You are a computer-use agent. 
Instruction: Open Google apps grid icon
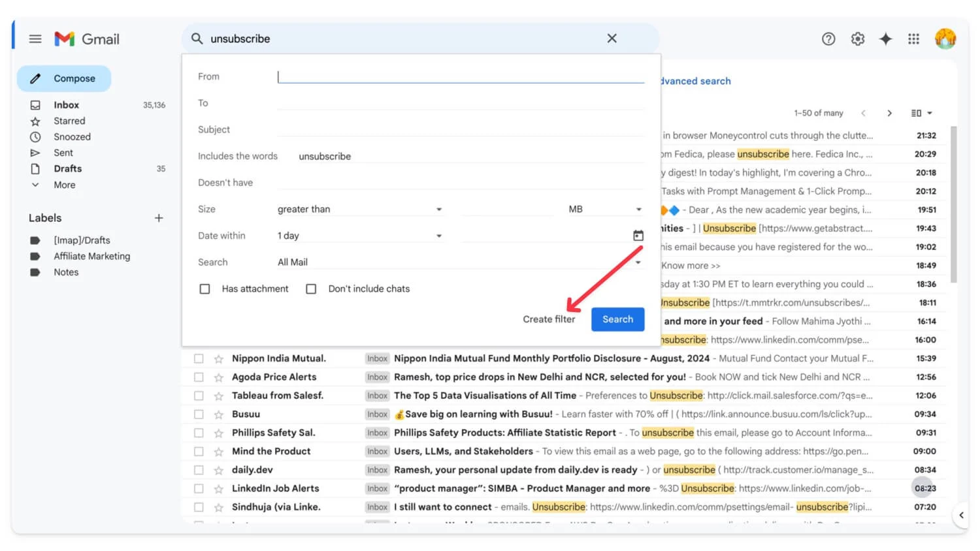click(x=914, y=39)
